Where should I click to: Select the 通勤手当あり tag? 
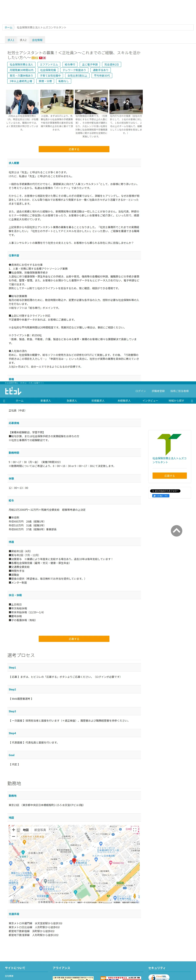pos(100,70)
